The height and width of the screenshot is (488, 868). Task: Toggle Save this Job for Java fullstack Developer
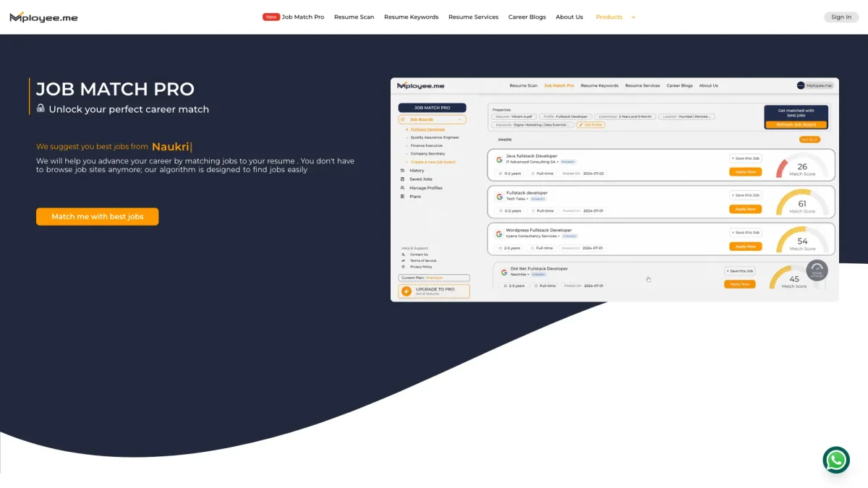click(x=745, y=158)
